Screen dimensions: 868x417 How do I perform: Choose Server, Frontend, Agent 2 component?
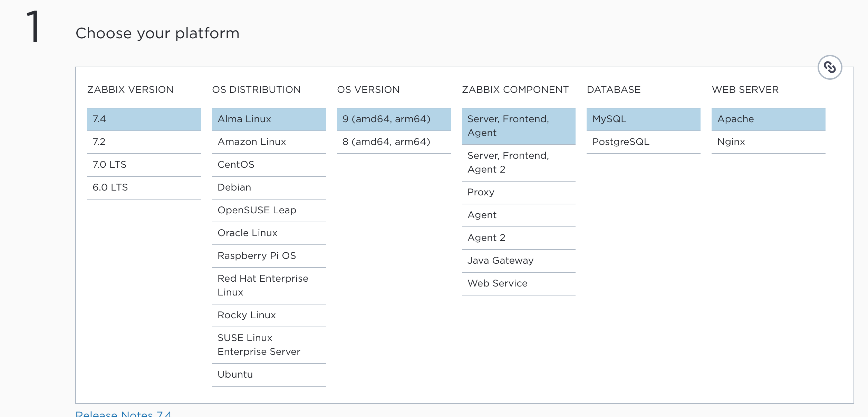click(x=519, y=163)
